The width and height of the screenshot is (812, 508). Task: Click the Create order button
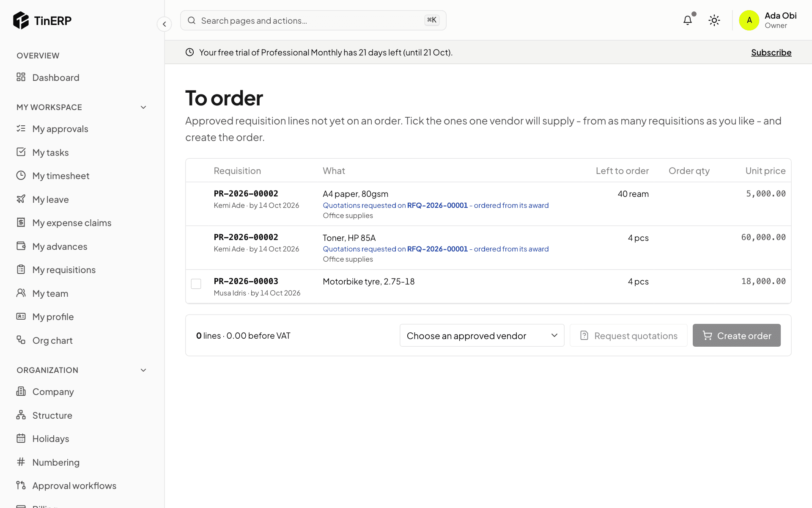click(x=736, y=336)
